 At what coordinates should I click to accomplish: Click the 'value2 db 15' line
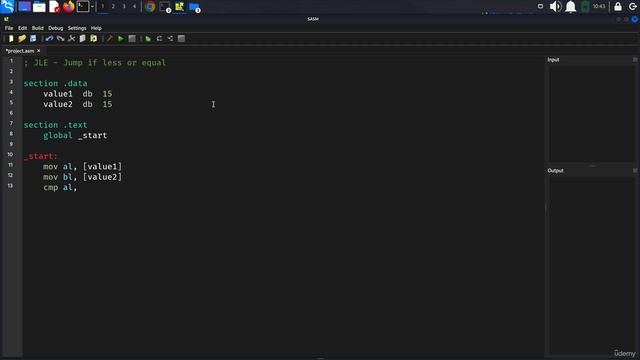pos(78,104)
